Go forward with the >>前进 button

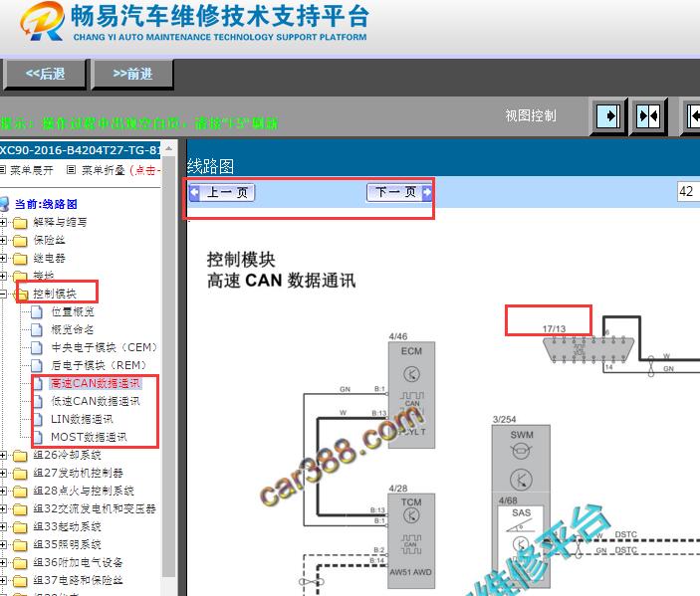click(x=132, y=74)
